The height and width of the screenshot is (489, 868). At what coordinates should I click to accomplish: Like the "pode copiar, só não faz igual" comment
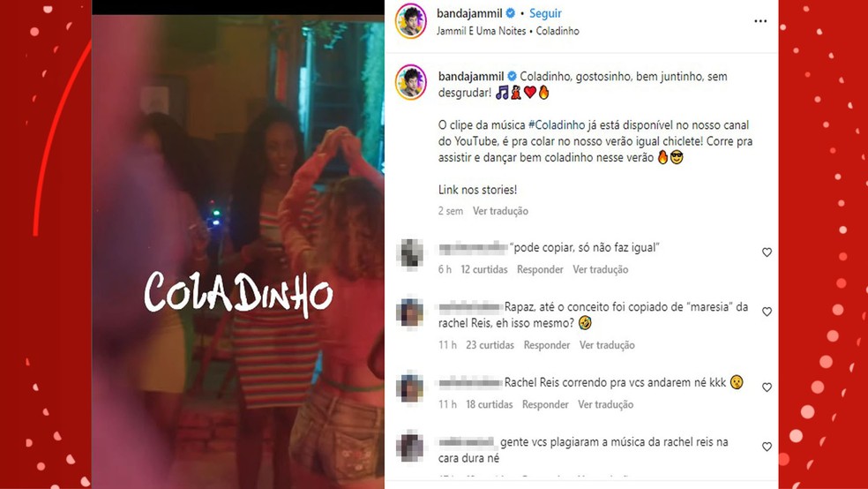click(x=767, y=252)
